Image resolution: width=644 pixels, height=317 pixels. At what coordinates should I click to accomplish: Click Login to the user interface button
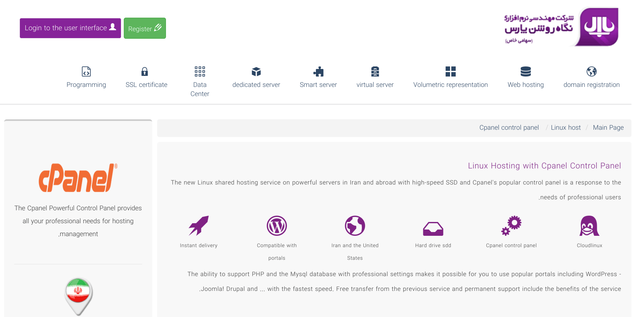(x=70, y=28)
